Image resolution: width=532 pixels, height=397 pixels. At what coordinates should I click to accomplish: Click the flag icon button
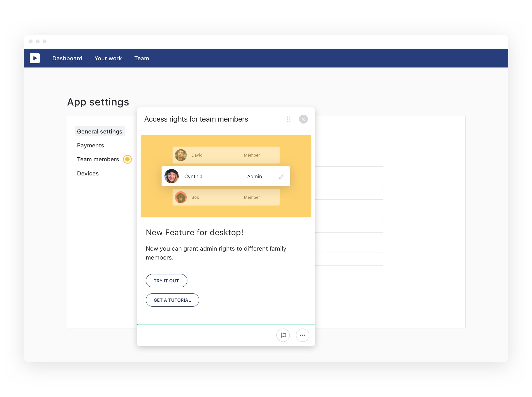tap(283, 335)
